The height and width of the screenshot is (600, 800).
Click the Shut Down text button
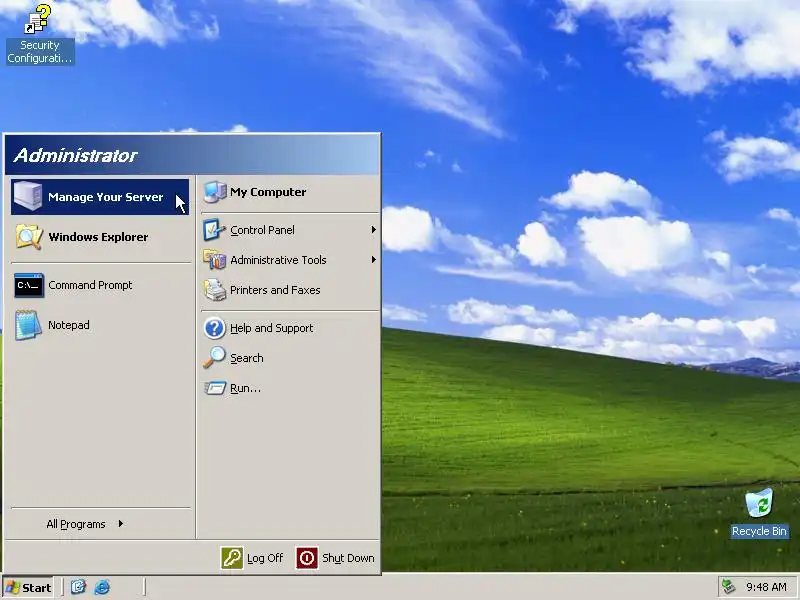click(x=348, y=558)
